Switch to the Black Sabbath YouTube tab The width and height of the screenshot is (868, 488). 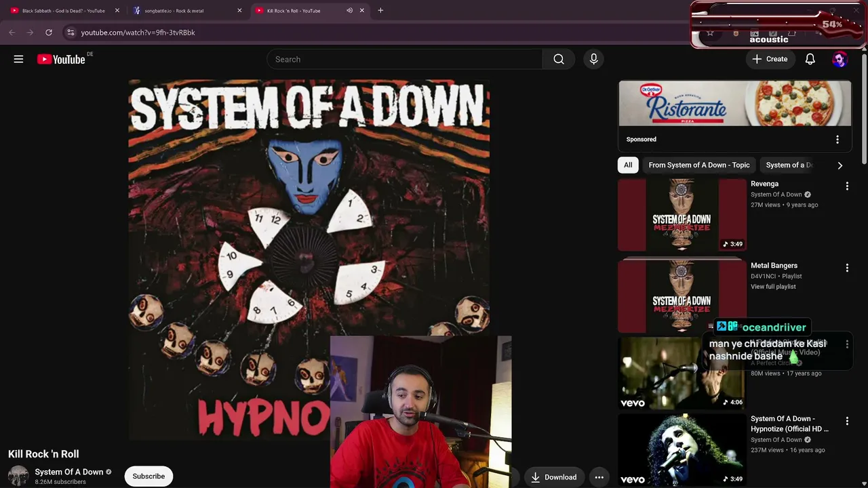pos(63,11)
